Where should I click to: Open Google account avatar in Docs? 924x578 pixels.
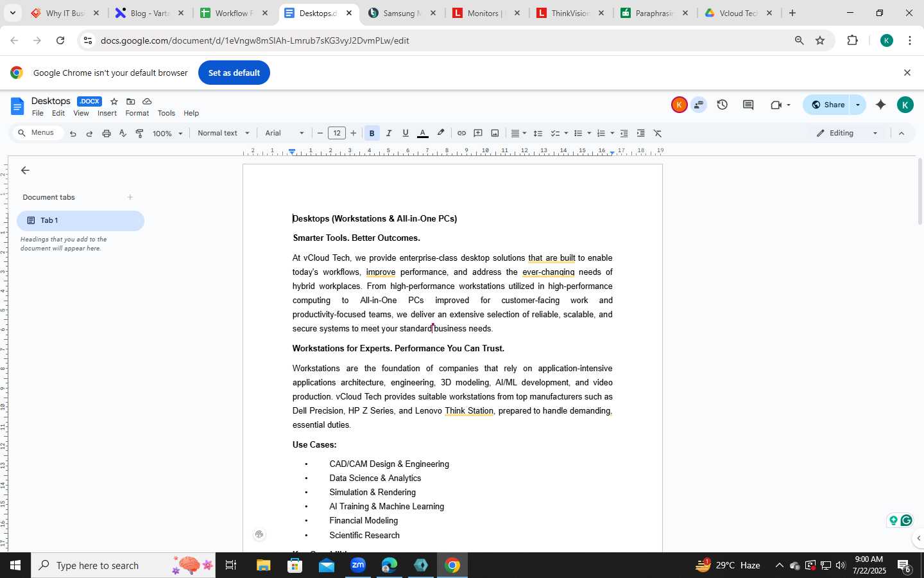pos(905,105)
